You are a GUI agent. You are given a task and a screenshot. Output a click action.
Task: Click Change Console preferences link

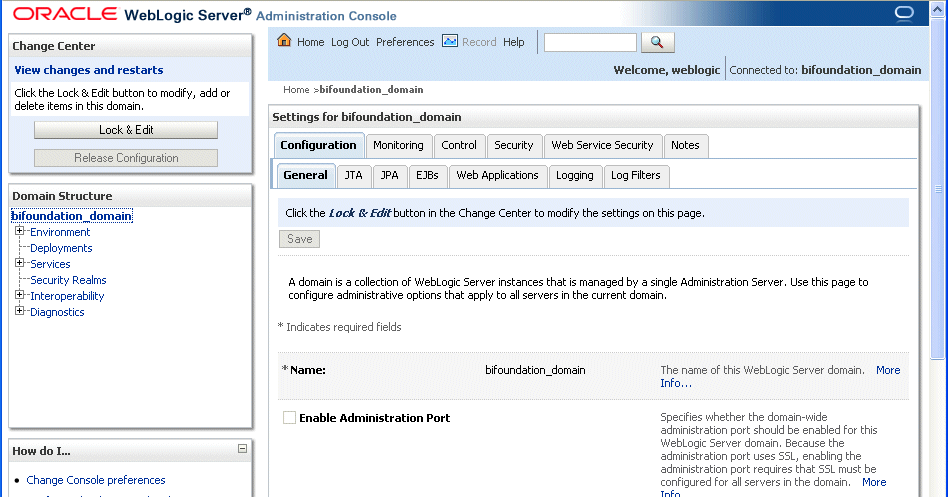[x=96, y=480]
